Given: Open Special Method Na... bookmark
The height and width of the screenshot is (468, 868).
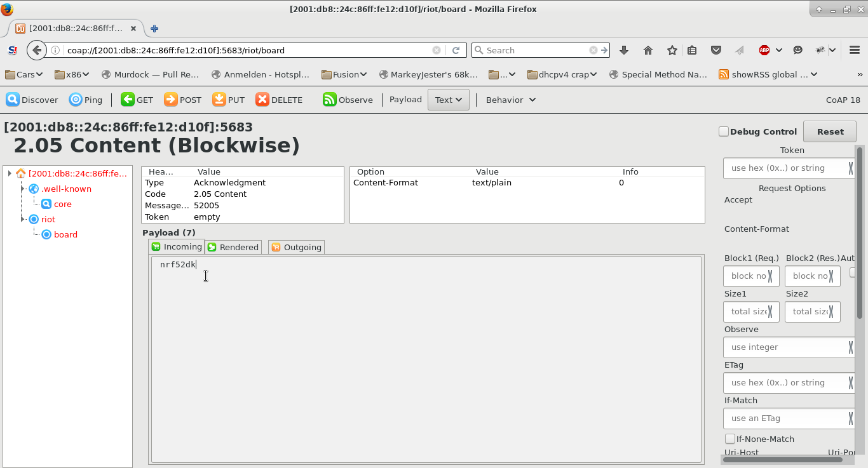Looking at the screenshot, I should (658, 74).
